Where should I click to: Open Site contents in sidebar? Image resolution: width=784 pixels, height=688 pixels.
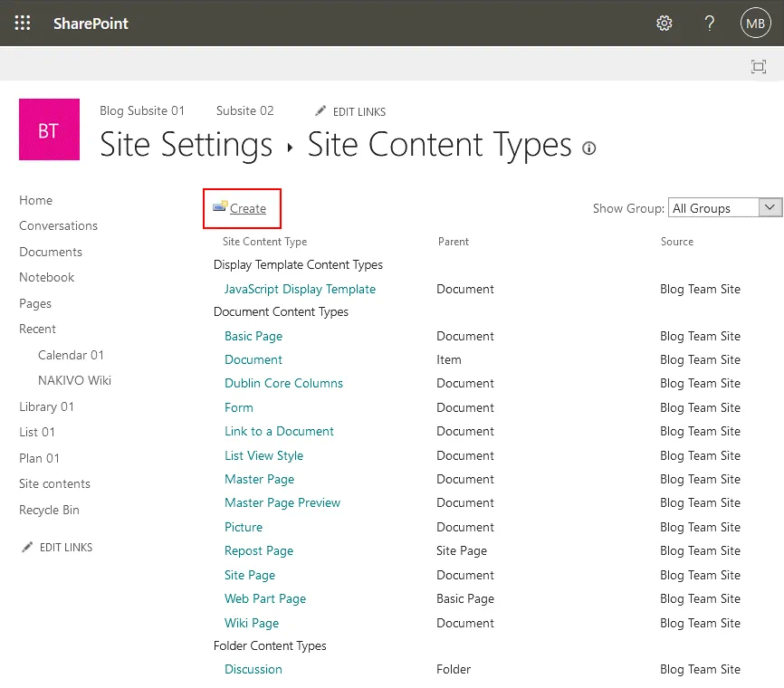point(54,483)
